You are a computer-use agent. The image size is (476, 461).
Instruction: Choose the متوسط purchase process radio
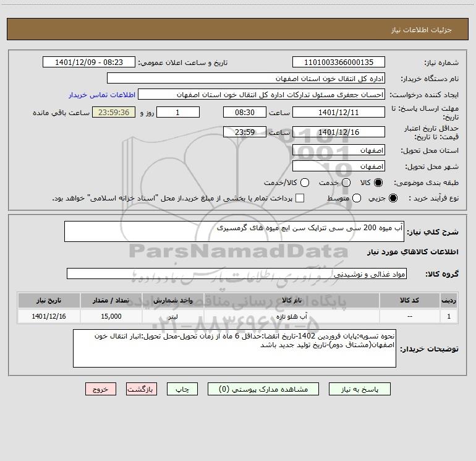coord(357,198)
